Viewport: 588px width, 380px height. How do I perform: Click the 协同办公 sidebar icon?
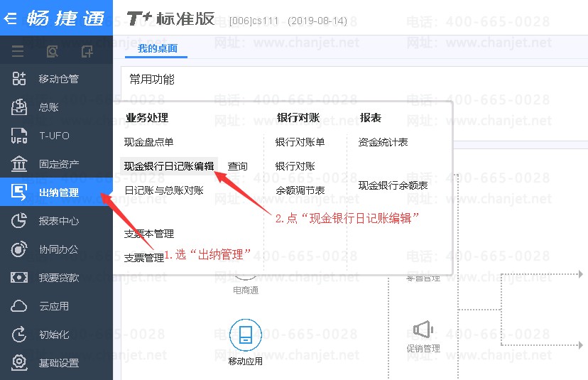18,249
